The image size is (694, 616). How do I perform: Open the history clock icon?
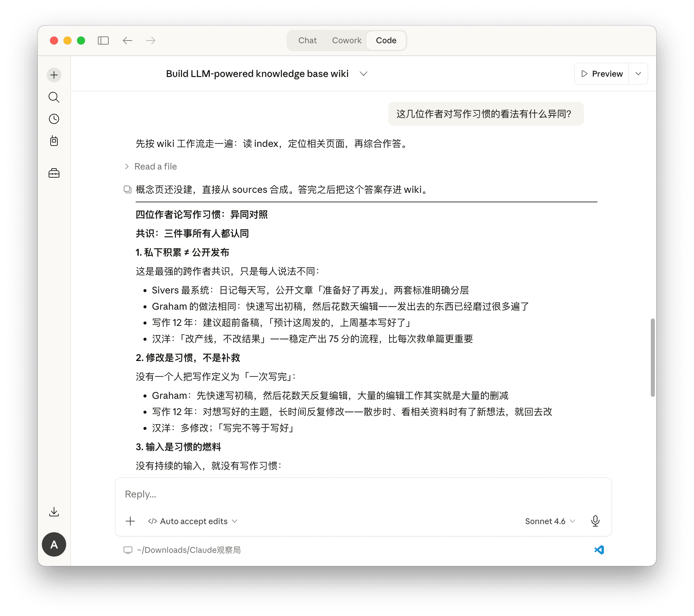click(x=54, y=119)
